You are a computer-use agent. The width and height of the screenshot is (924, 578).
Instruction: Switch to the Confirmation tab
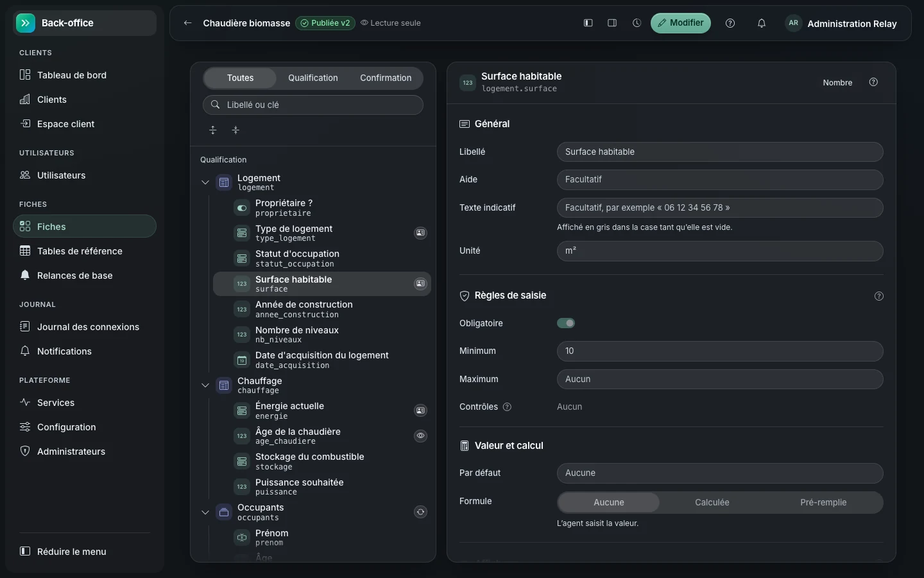[386, 78]
